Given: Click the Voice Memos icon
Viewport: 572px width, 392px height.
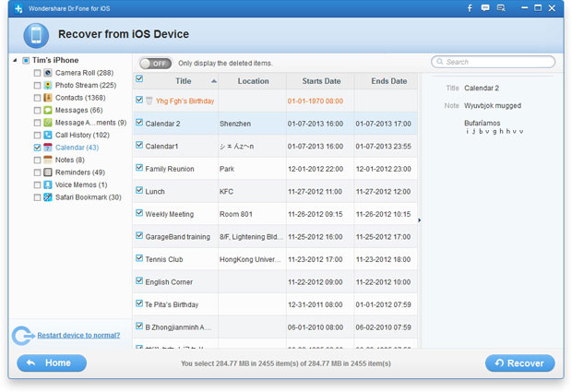Looking at the screenshot, I should pyautogui.click(x=48, y=184).
